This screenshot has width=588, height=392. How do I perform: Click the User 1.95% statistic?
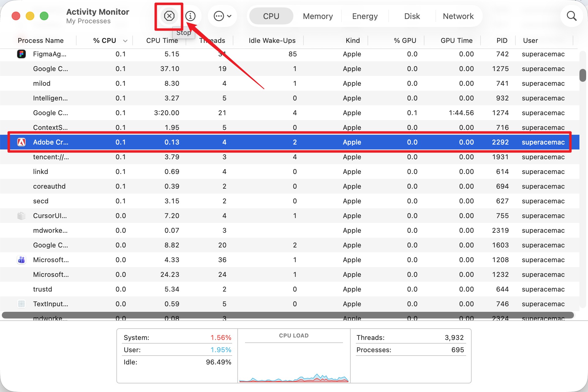click(177, 350)
